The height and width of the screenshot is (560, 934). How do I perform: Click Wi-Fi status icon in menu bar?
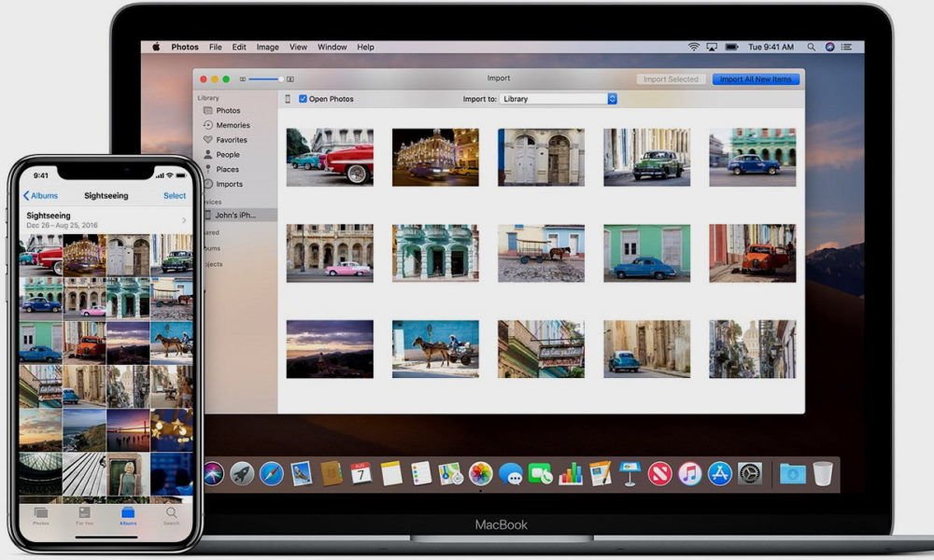(x=693, y=47)
